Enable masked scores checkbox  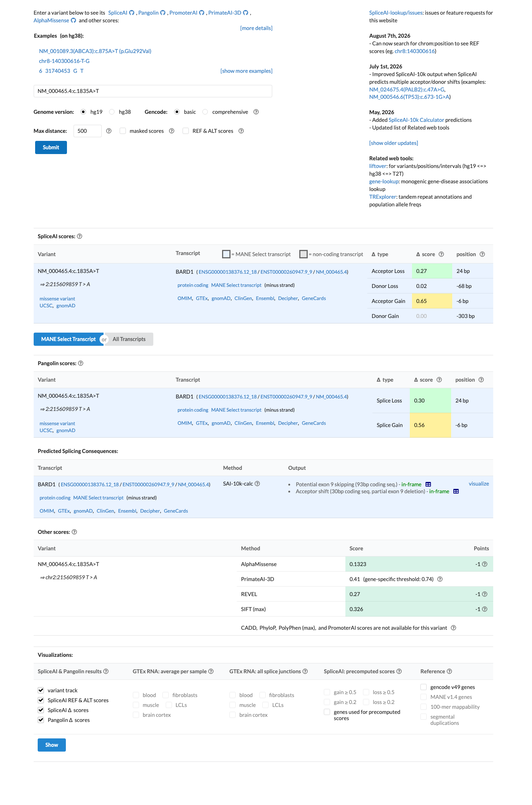[x=123, y=131]
